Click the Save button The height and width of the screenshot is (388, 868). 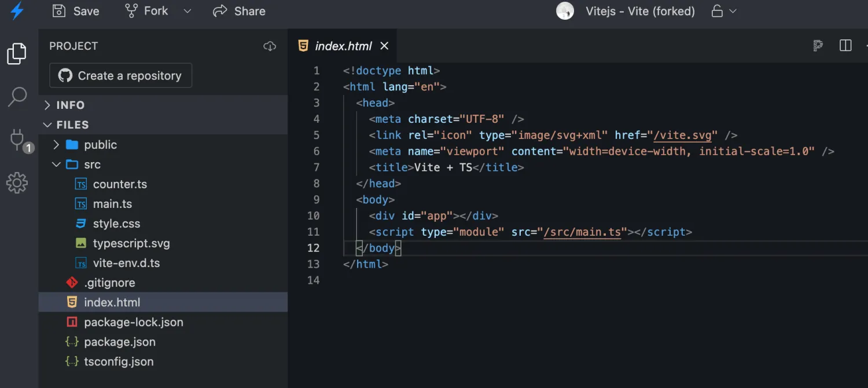coord(76,11)
